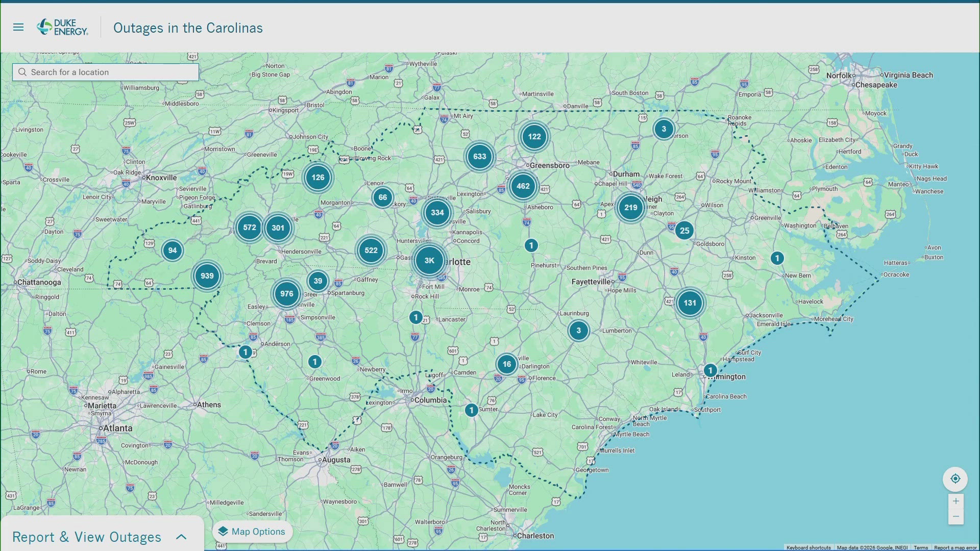Open Map Options
Image resolution: width=980 pixels, height=551 pixels.
click(252, 532)
